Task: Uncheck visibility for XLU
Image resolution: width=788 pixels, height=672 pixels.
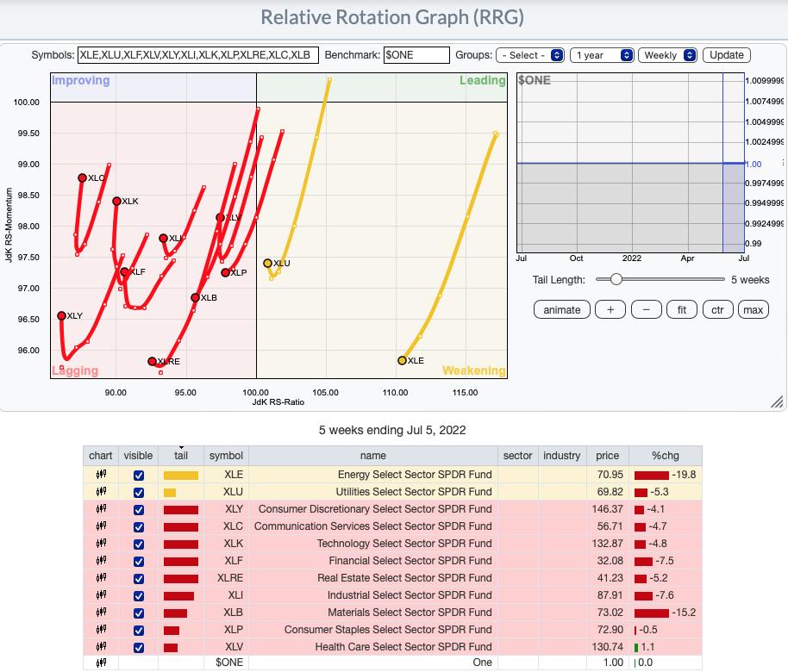Action: [139, 492]
